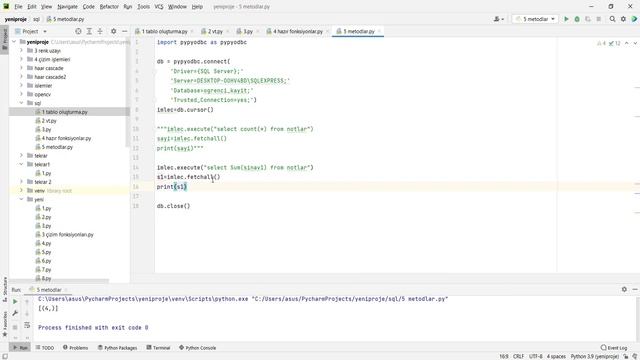Viewport: 640px width, 360px height.
Task: Click the Favorites side tab
Action: [5, 324]
